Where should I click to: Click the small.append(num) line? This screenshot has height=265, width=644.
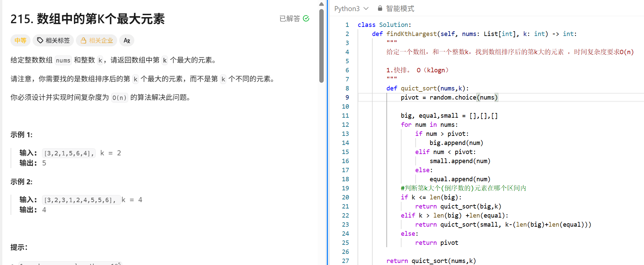[x=460, y=161]
